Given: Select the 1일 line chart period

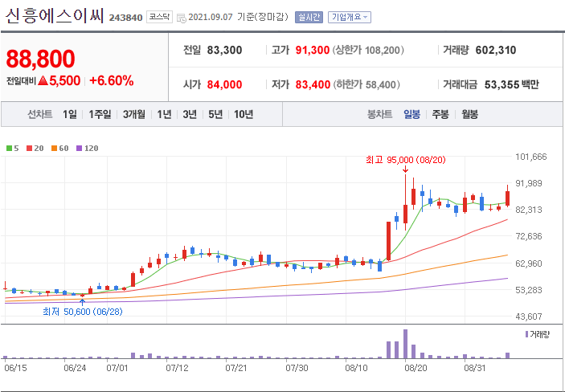Looking at the screenshot, I should 70,115.
